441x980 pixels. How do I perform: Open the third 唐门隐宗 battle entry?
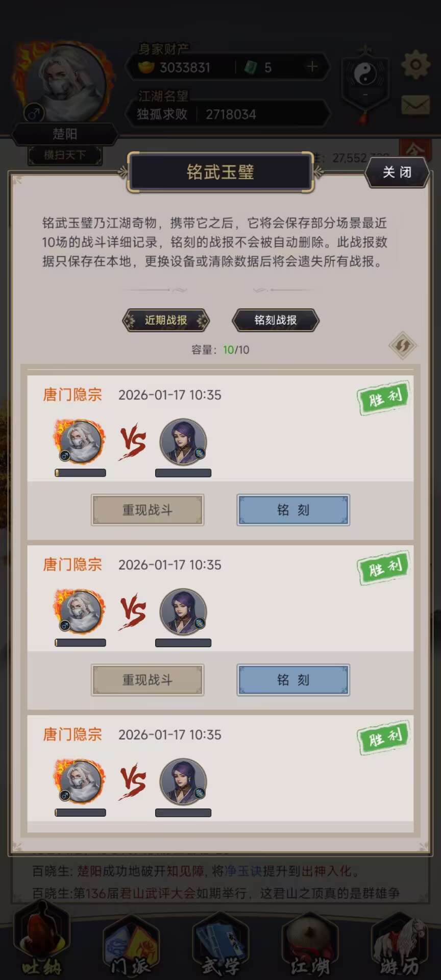click(x=220, y=768)
